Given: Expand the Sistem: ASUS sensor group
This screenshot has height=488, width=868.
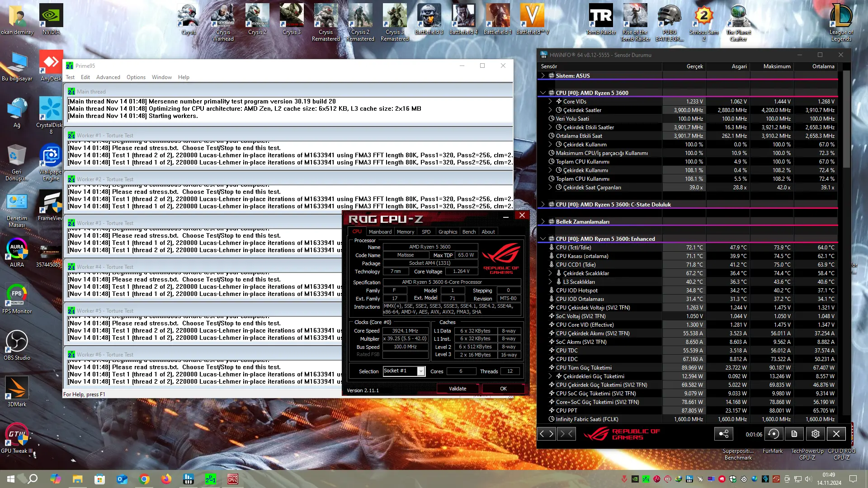Looking at the screenshot, I should click(542, 75).
